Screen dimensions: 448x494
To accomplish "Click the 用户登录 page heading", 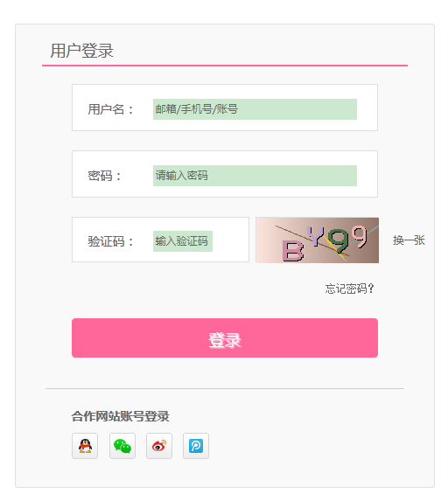I will (x=81, y=51).
